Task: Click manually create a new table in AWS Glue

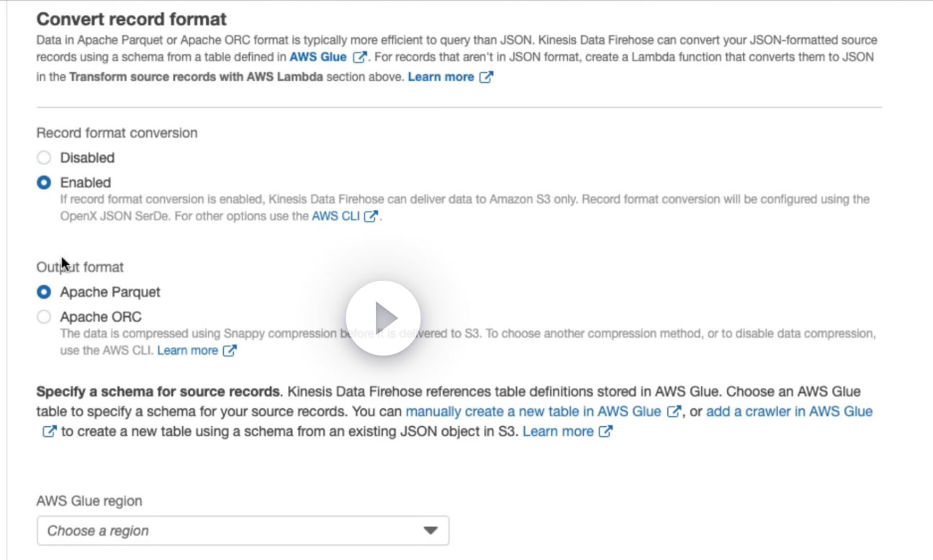Action: [533, 412]
